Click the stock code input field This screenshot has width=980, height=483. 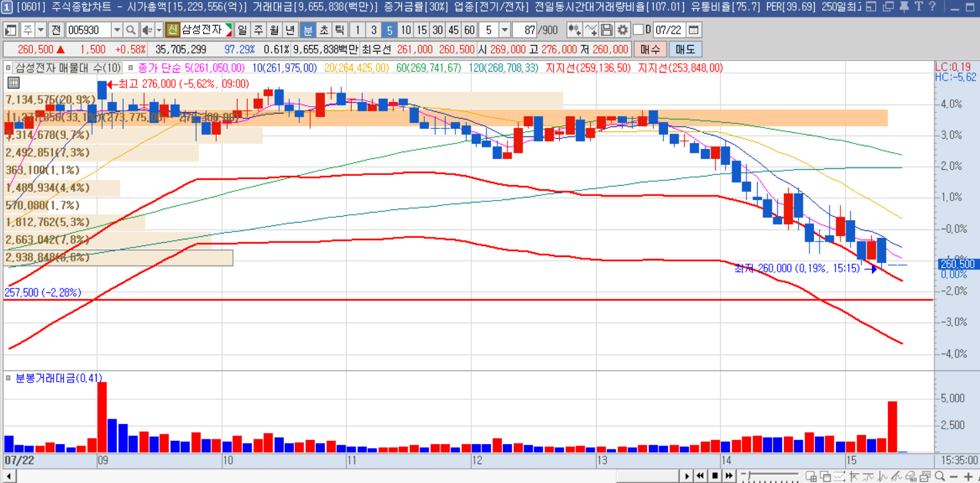click(x=89, y=30)
